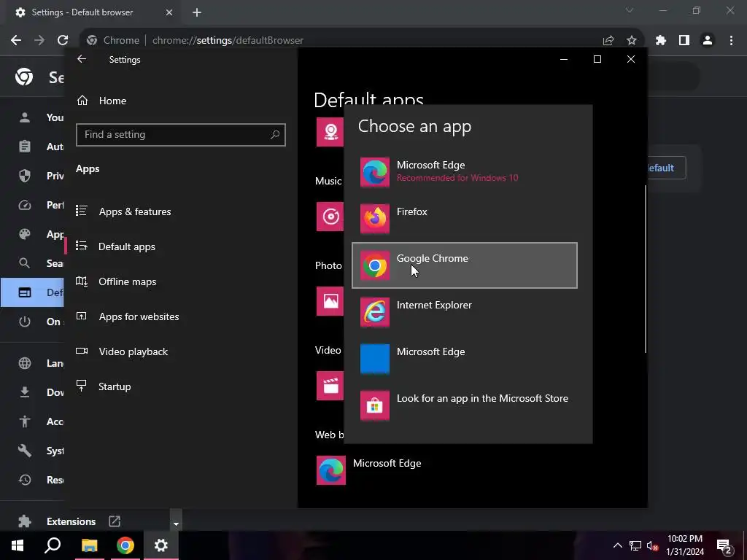Select Firefox from Choose an app list

(465, 219)
